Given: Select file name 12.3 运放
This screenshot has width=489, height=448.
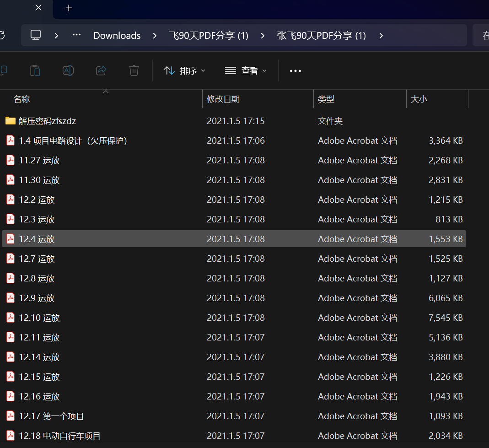Looking at the screenshot, I should 37,219.
